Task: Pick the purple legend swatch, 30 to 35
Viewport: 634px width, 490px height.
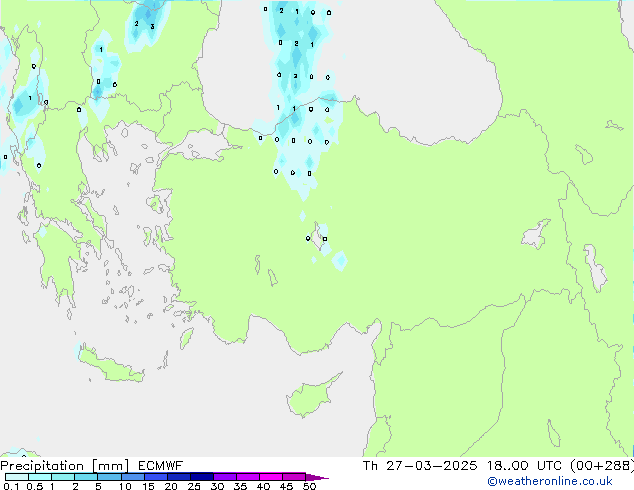Action: (225, 477)
